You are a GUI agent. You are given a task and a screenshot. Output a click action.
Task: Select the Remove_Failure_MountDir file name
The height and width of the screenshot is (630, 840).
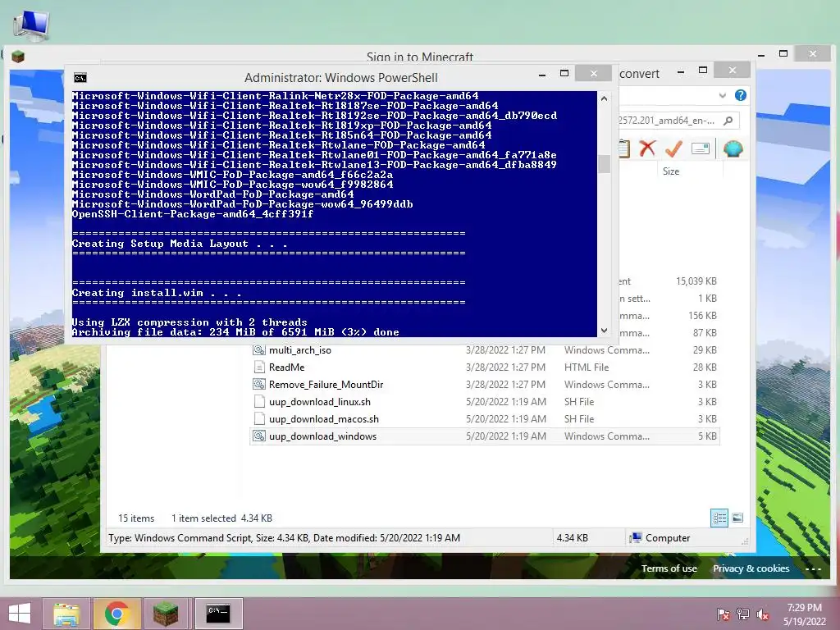[x=326, y=384]
